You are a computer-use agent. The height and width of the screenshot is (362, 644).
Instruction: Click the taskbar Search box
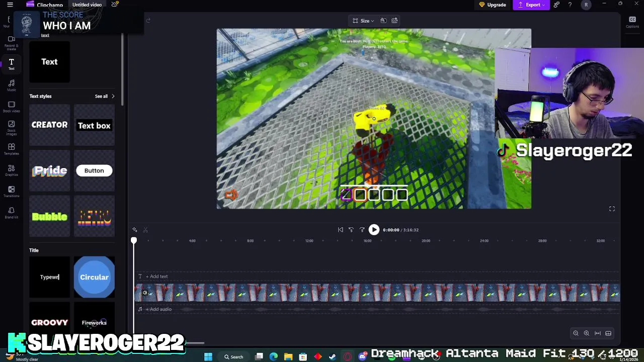tap(233, 357)
